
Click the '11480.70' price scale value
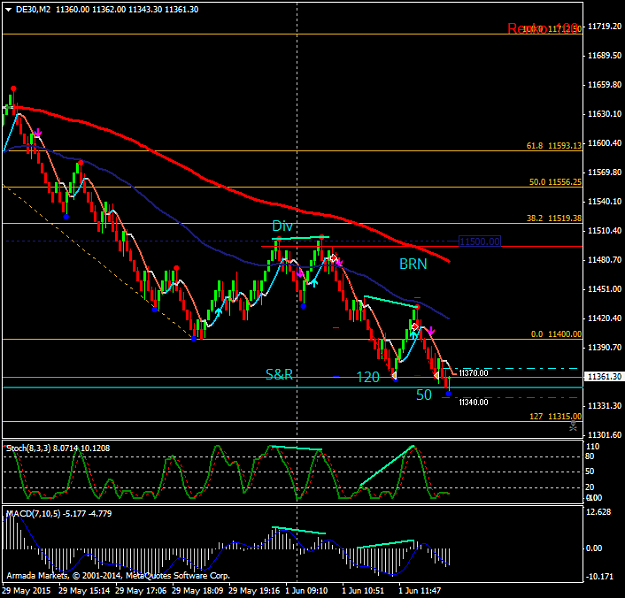pos(605,260)
